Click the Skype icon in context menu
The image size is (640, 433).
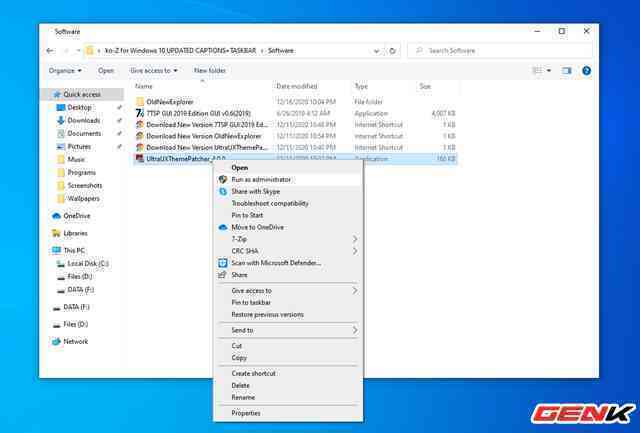click(x=223, y=191)
